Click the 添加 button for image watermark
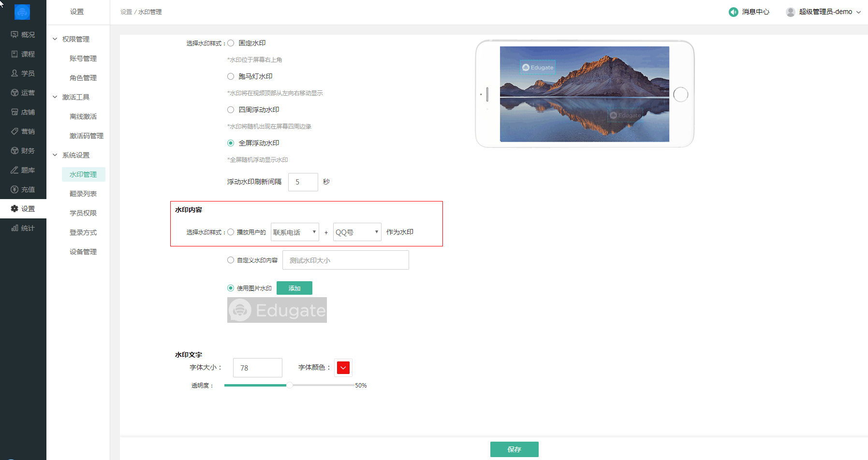Viewport: 868px width, 460px height. (294, 288)
